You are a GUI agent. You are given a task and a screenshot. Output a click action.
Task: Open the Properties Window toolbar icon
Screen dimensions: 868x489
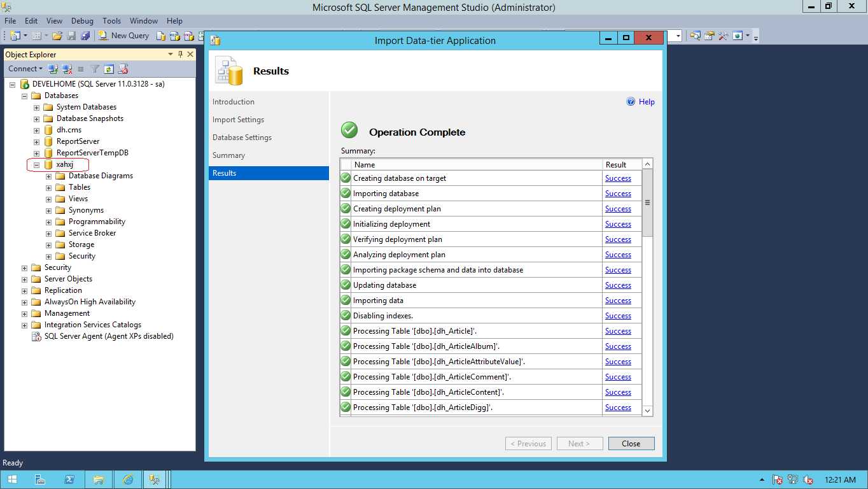click(710, 36)
